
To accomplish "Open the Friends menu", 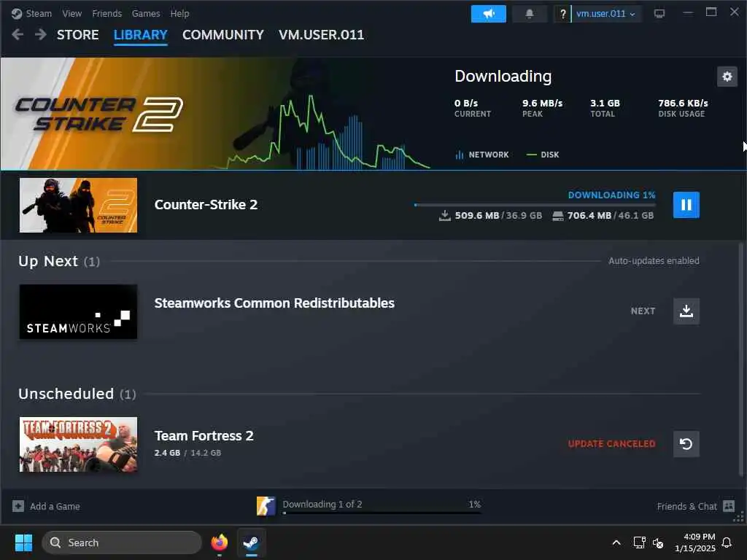I will point(107,13).
